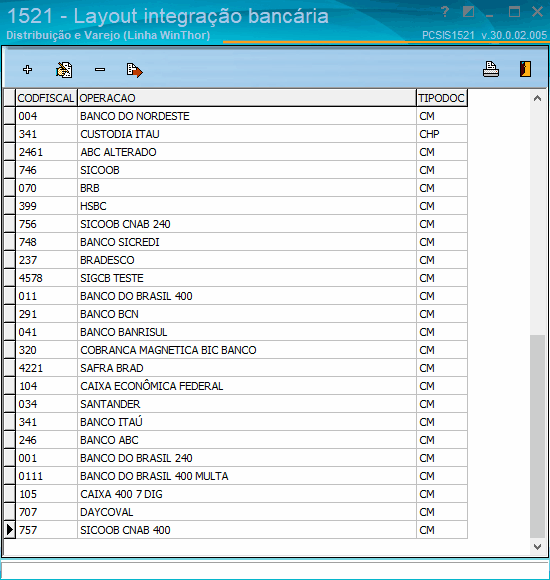Select the BRB row
This screenshot has width=550, height=580.
(x=236, y=188)
